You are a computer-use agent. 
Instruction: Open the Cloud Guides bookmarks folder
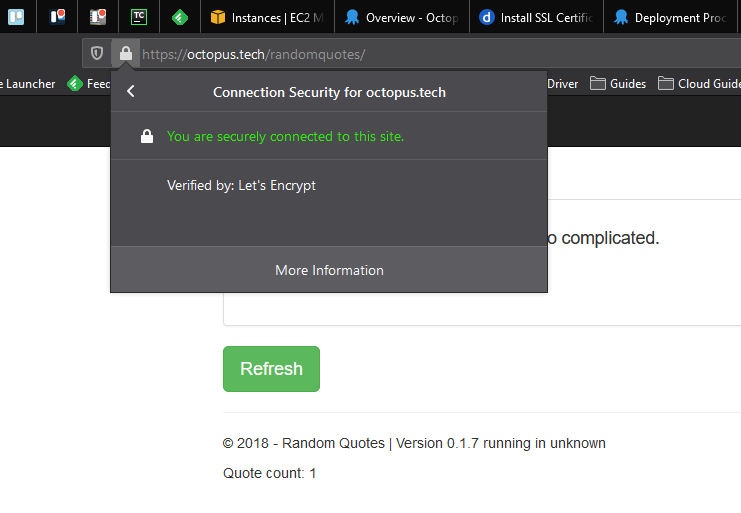[x=699, y=84]
